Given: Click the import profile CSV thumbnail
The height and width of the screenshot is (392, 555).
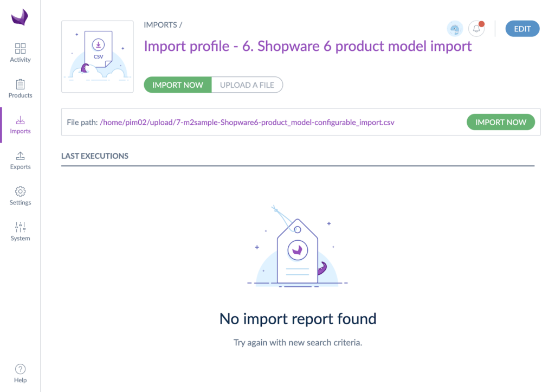Looking at the screenshot, I should [x=97, y=56].
